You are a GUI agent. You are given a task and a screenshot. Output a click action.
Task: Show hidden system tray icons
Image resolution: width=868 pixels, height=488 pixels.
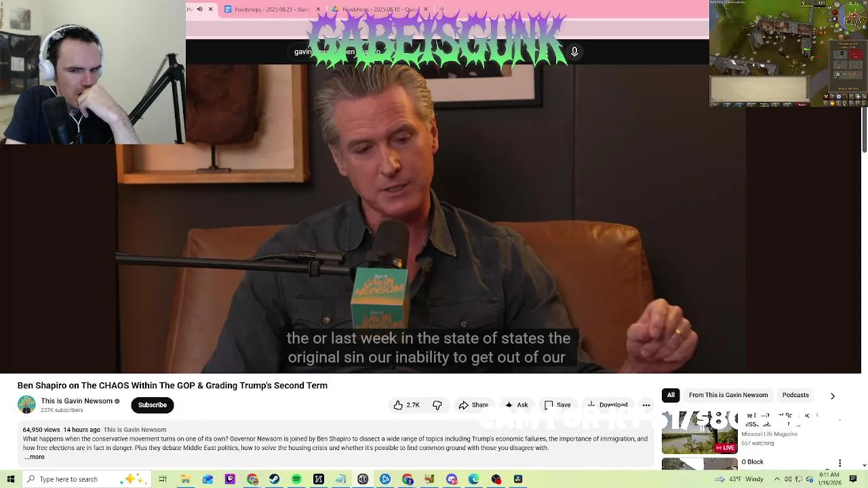click(x=777, y=479)
